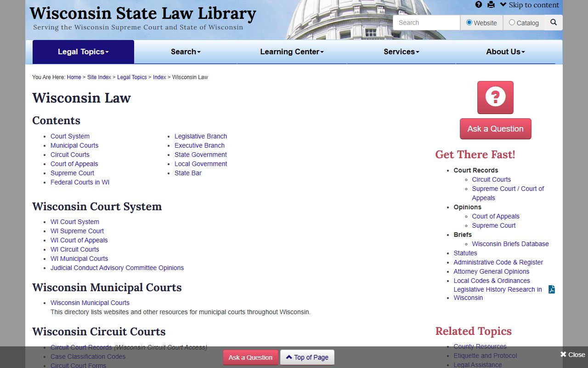The width and height of the screenshot is (588, 368).
Task: Open Site Index breadcrumb link
Action: pos(99,77)
